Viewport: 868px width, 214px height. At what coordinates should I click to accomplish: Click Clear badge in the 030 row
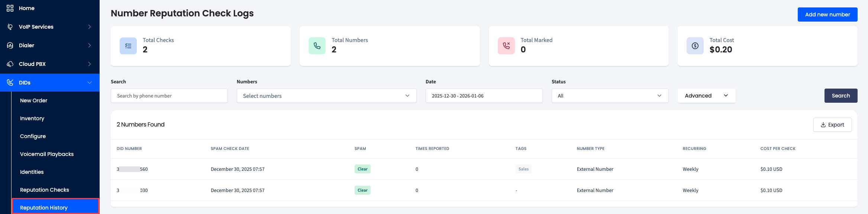click(362, 190)
